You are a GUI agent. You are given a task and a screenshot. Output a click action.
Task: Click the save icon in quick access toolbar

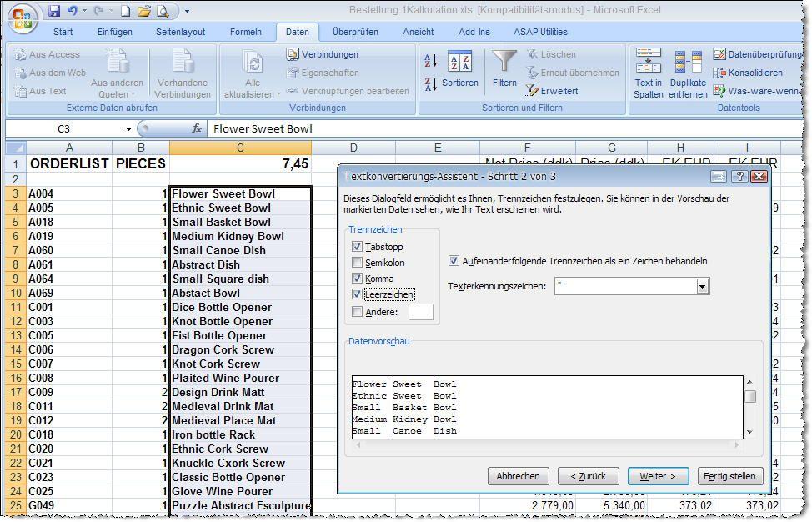pyautogui.click(x=55, y=11)
